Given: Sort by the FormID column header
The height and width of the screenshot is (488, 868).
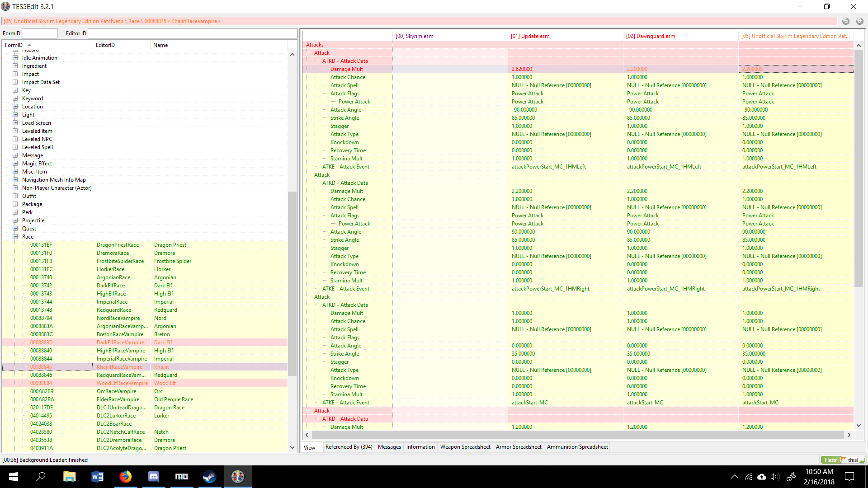Looking at the screenshot, I should [47, 45].
